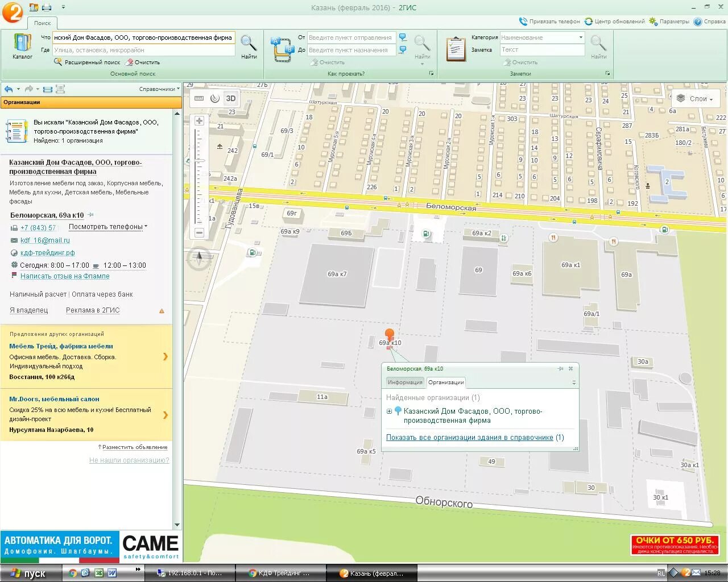Open the Каталог rubric catalog

tap(22, 47)
